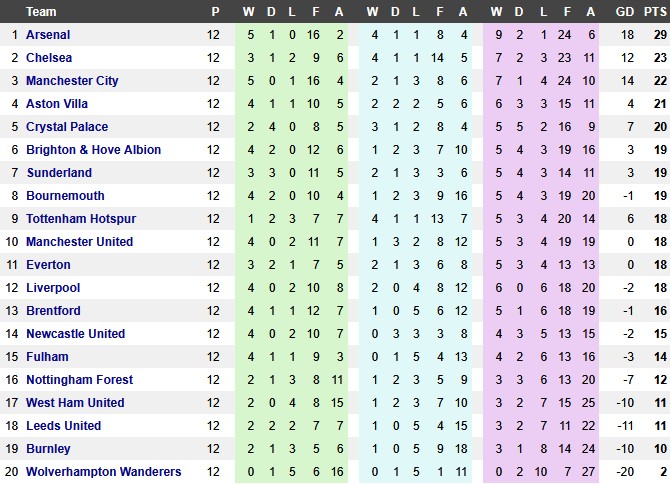Image resolution: width=670 pixels, height=484 pixels.
Task: Click the Team column header
Action: (x=41, y=12)
